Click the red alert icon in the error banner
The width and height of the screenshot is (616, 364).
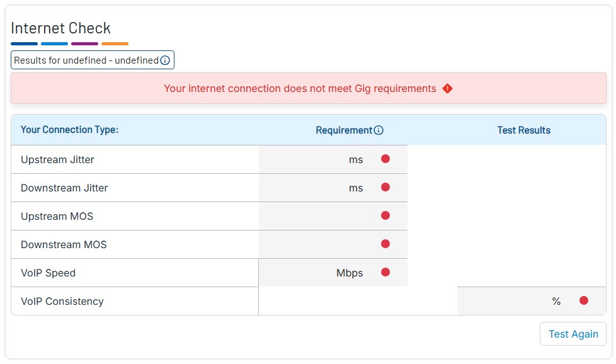click(447, 89)
